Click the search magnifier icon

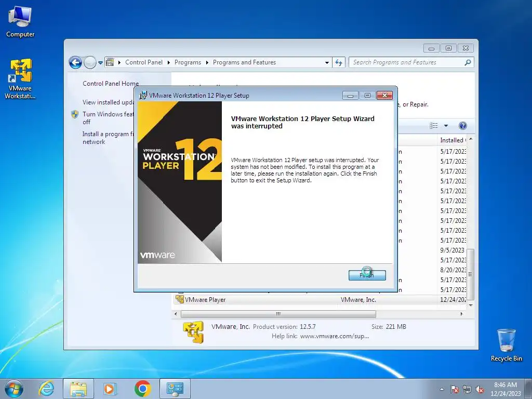click(468, 62)
